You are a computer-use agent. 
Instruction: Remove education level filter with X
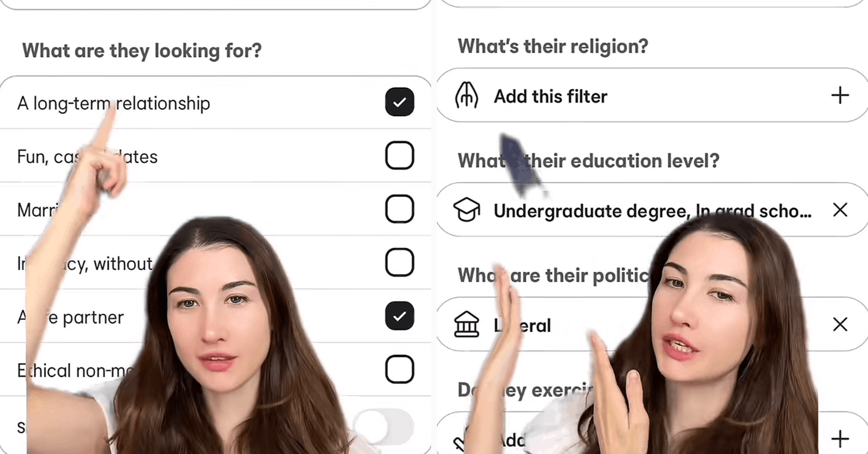coord(840,210)
